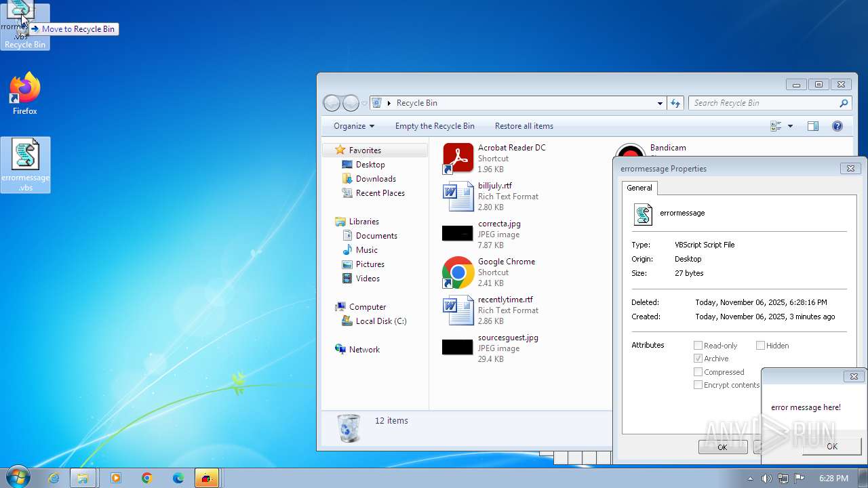The width and height of the screenshot is (868, 488).
Task: Open Videos library in navigation pane
Action: click(368, 279)
